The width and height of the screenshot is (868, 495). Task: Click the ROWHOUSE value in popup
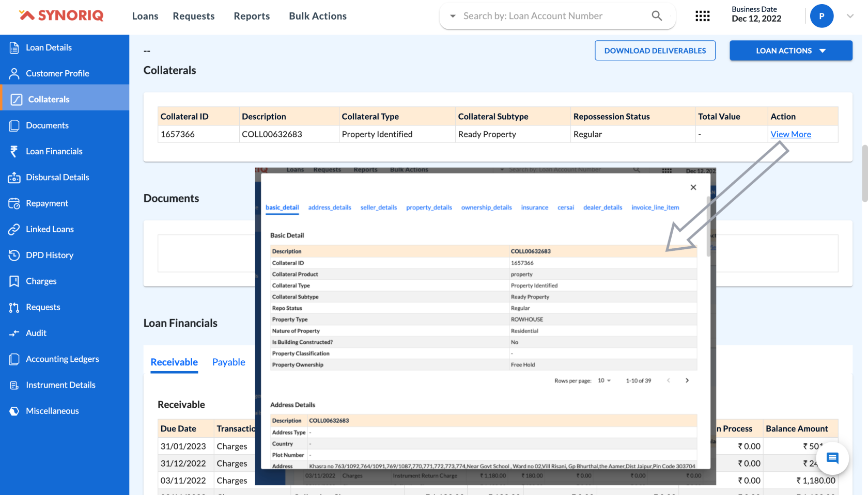tap(527, 320)
